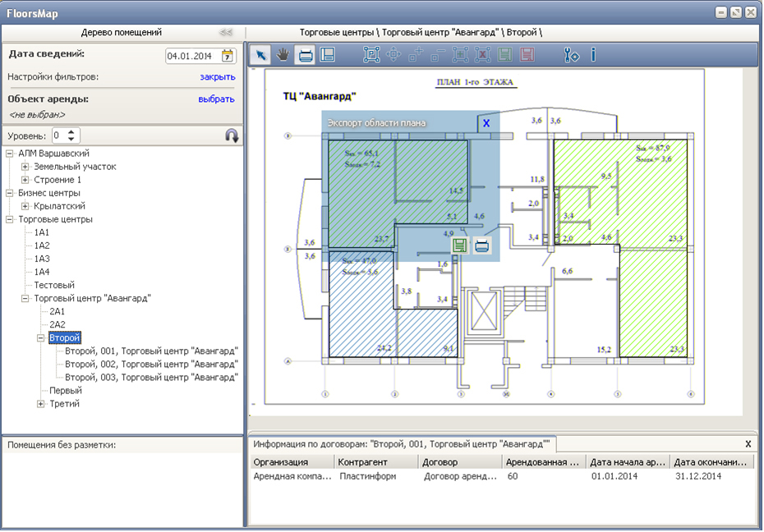The width and height of the screenshot is (764, 532).
Task: Select 'Второй, 002' room in tree
Action: (x=151, y=364)
